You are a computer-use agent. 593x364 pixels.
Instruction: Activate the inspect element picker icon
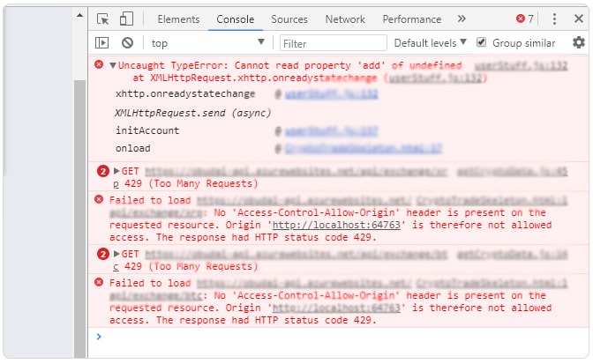(x=103, y=19)
